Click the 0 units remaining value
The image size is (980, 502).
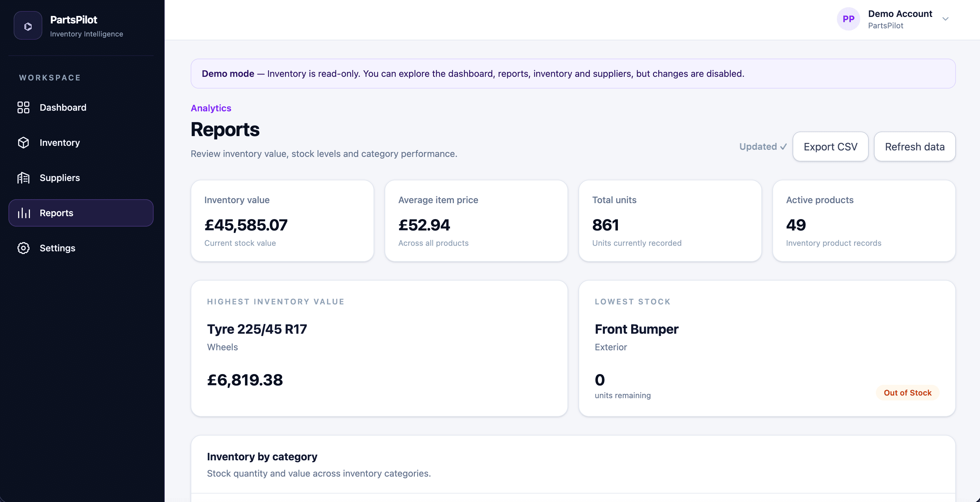pyautogui.click(x=600, y=380)
